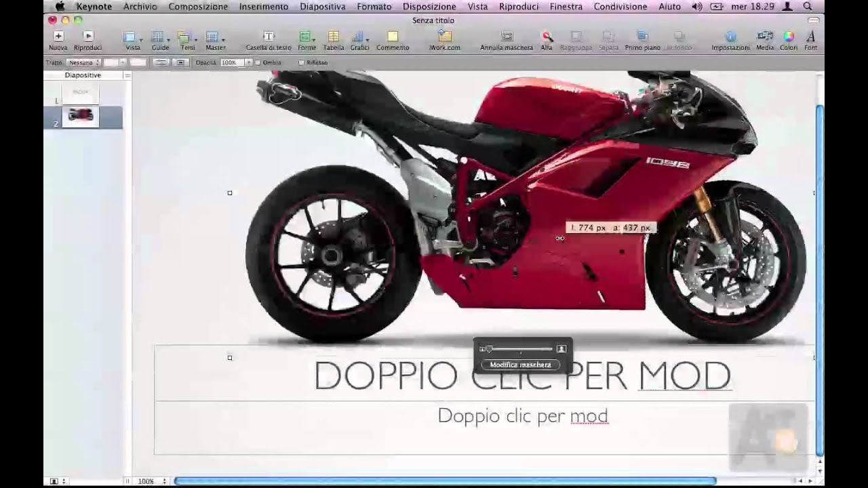The height and width of the screenshot is (488, 868).
Task: Open the Apple menu
Action: coord(60,6)
